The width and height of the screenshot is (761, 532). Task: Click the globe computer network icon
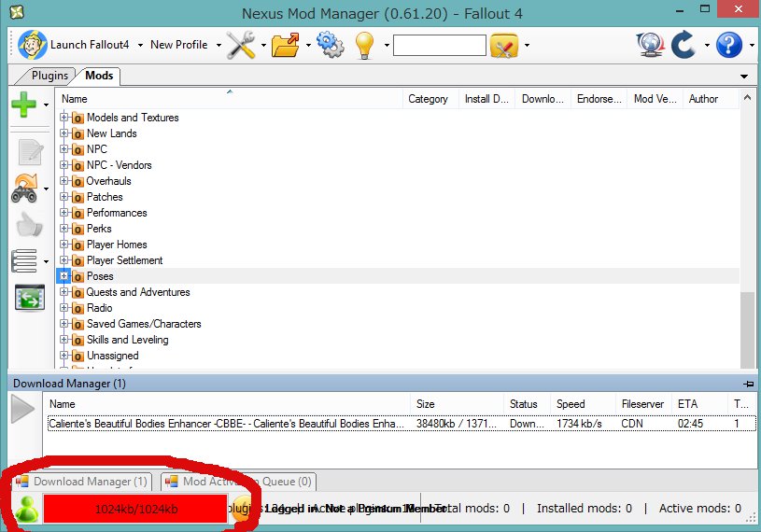(x=650, y=45)
